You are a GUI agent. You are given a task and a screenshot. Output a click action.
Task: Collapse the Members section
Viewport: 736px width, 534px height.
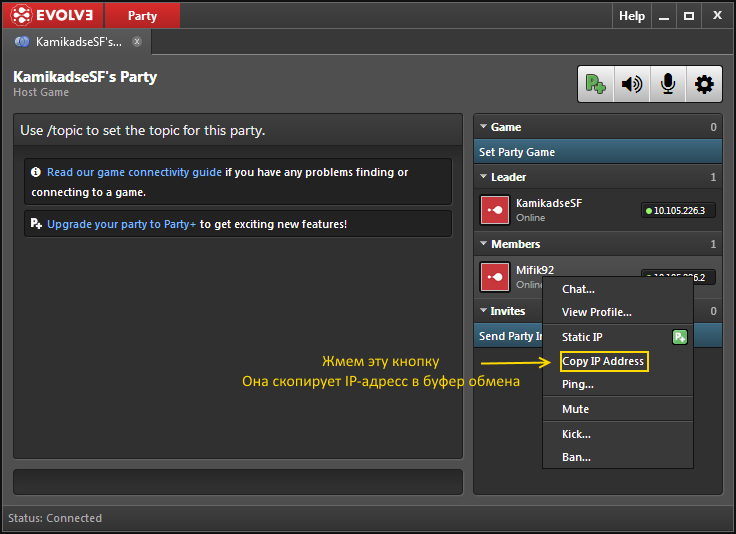pyautogui.click(x=484, y=244)
